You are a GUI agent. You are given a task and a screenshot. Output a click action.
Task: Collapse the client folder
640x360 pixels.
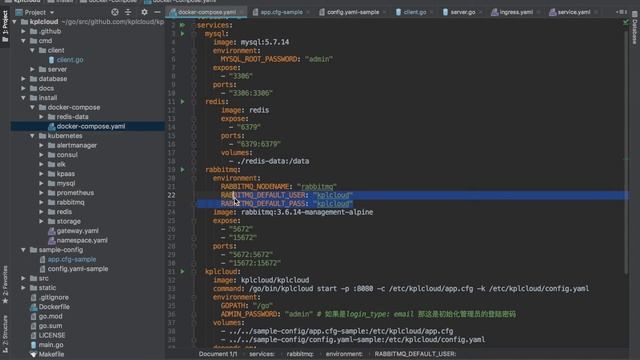pos(32,50)
